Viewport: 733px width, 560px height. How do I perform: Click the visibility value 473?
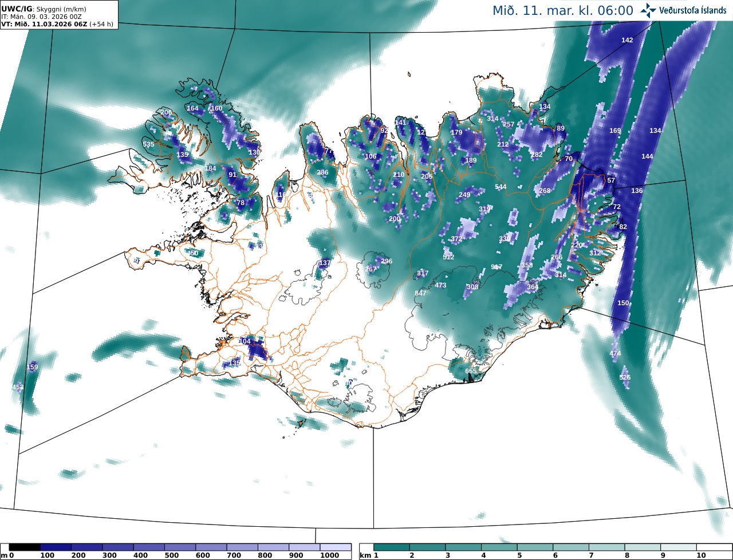coord(440,285)
